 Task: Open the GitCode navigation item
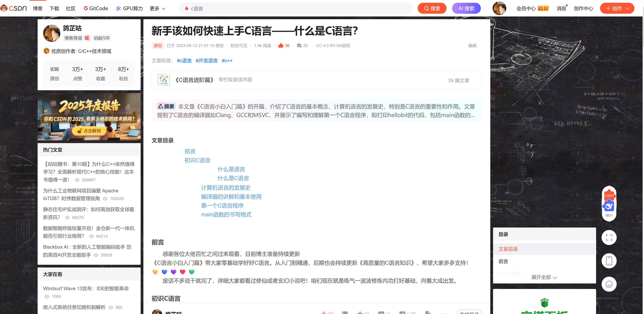tap(96, 8)
